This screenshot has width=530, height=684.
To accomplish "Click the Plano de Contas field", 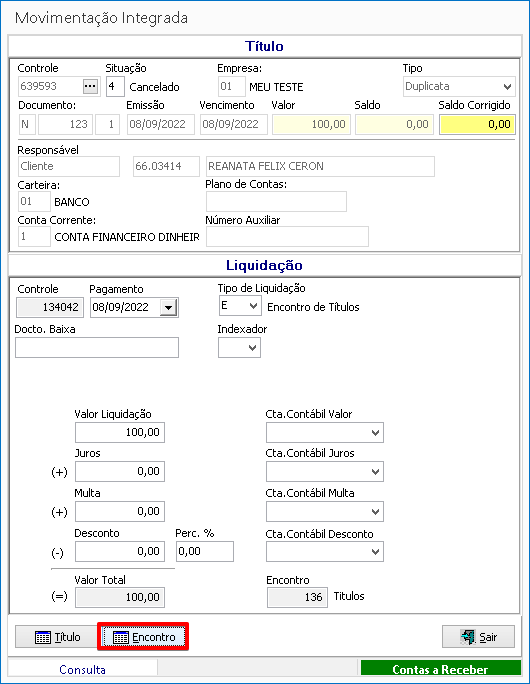I will [x=276, y=202].
